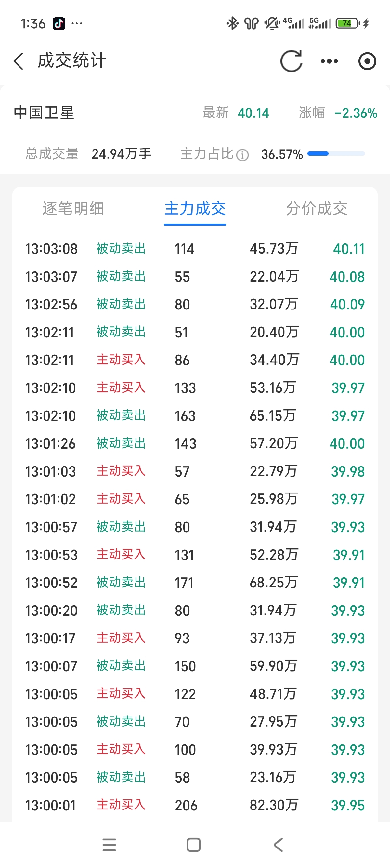Tap the 13:03:08 被动卖出 trade row
390x868 pixels.
pyautogui.click(x=195, y=249)
